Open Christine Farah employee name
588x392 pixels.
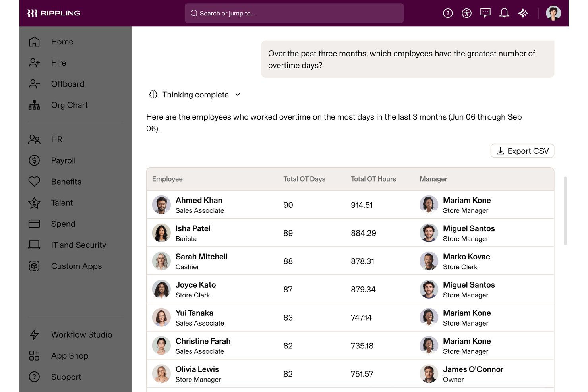tap(203, 341)
